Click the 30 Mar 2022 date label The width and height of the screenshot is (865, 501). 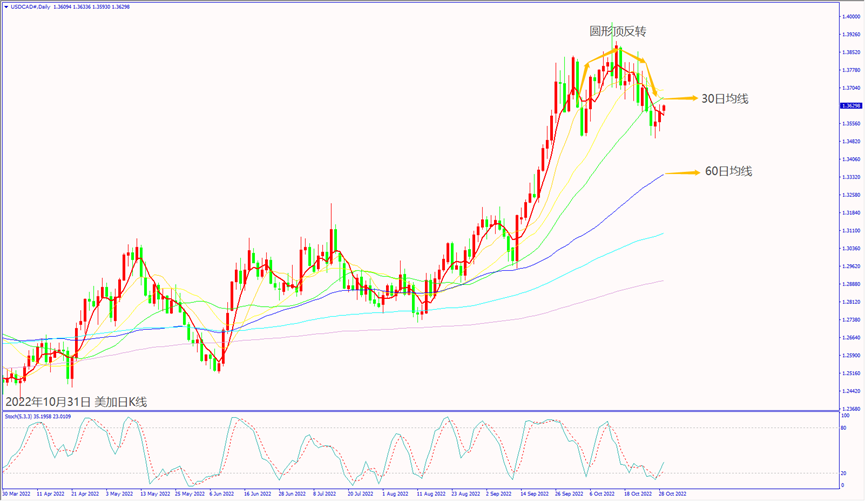tap(17, 494)
